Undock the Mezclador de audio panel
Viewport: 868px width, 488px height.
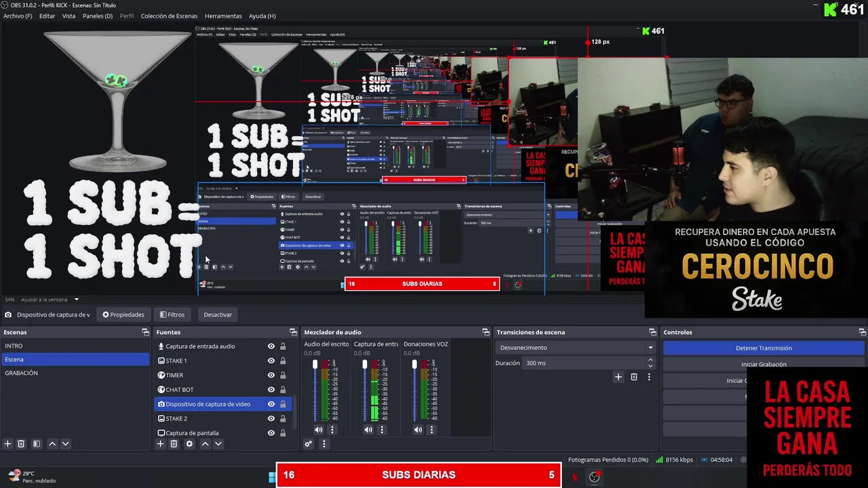click(x=486, y=332)
